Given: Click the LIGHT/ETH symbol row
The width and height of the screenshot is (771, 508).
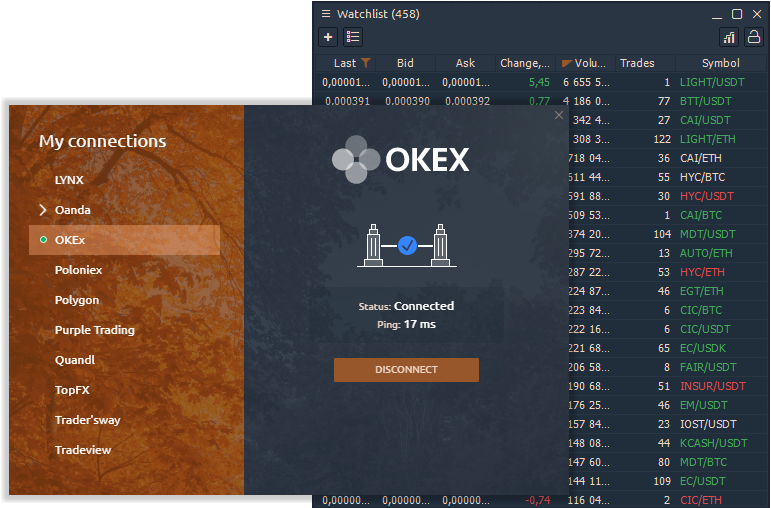Looking at the screenshot, I should [708, 139].
